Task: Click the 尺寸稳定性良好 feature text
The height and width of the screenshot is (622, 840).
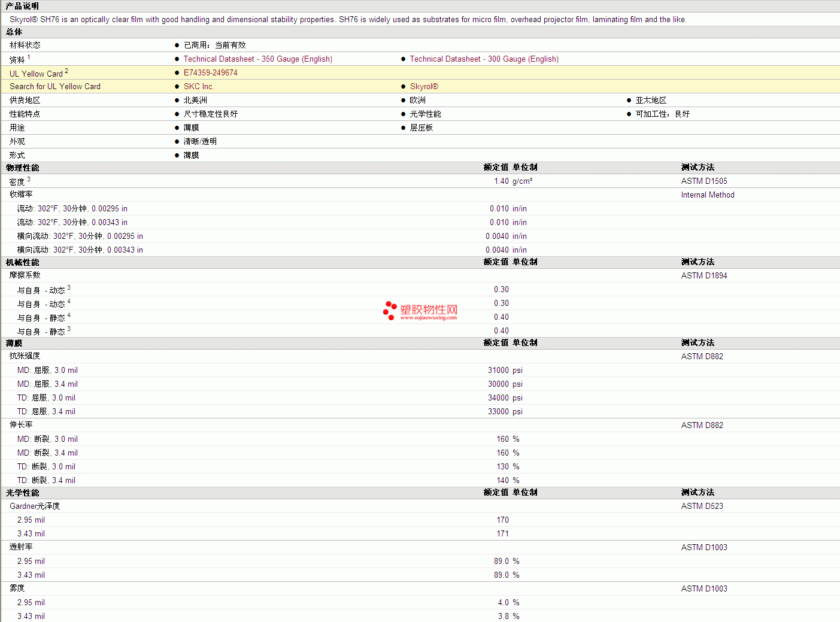Action: (x=210, y=114)
